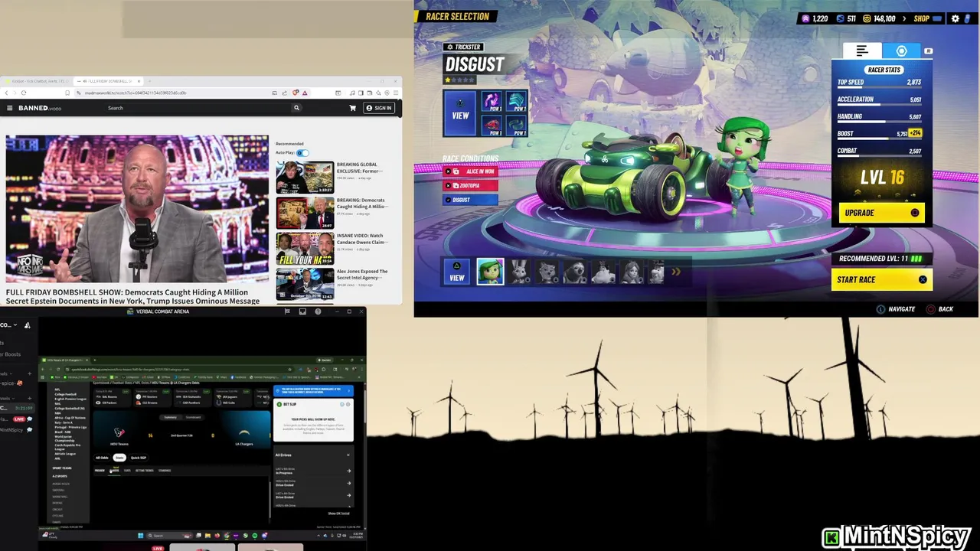This screenshot has width=980, height=551.
Task: Reload the Banned.video browser page
Action: point(23,93)
